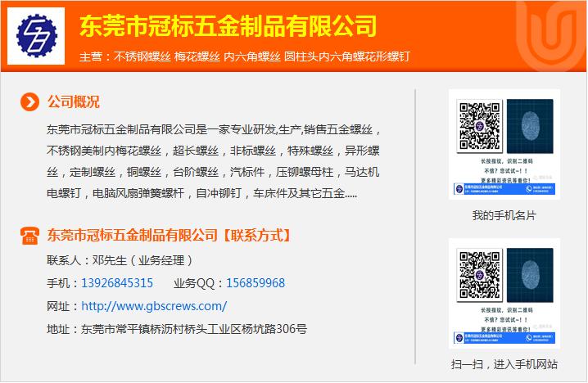The height and width of the screenshot is (383, 588).
Task: Click the fingerprint image above 我的手机名片
Action: (530, 126)
